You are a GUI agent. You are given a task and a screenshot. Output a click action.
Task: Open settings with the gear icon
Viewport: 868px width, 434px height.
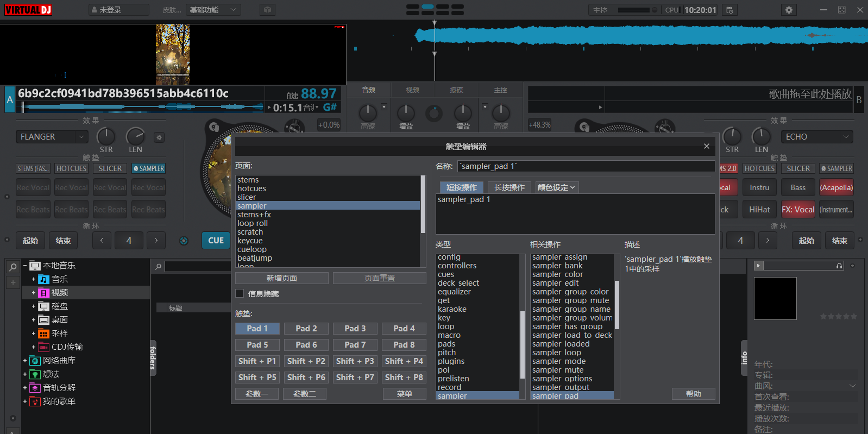(x=789, y=10)
